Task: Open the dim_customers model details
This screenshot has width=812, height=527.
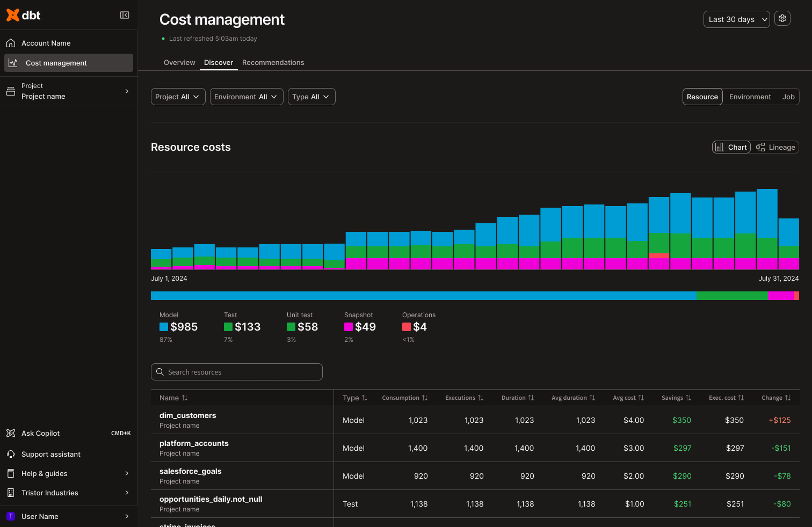Action: point(187,415)
